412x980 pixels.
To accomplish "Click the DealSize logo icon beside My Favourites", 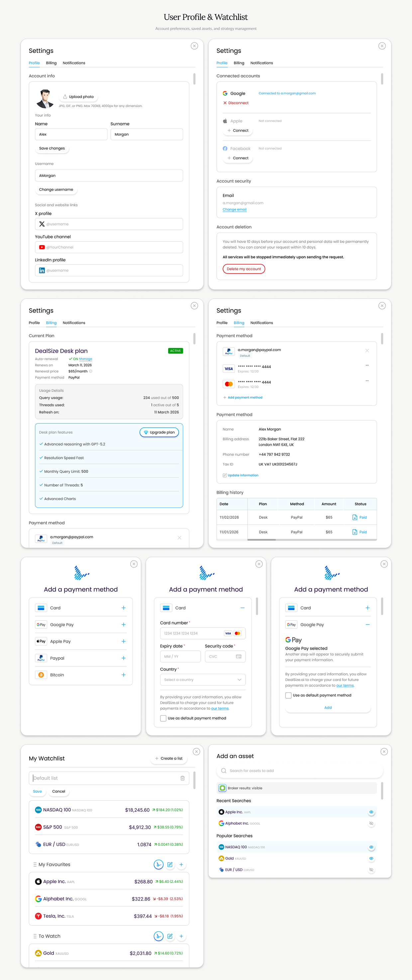I will pyautogui.click(x=158, y=864).
